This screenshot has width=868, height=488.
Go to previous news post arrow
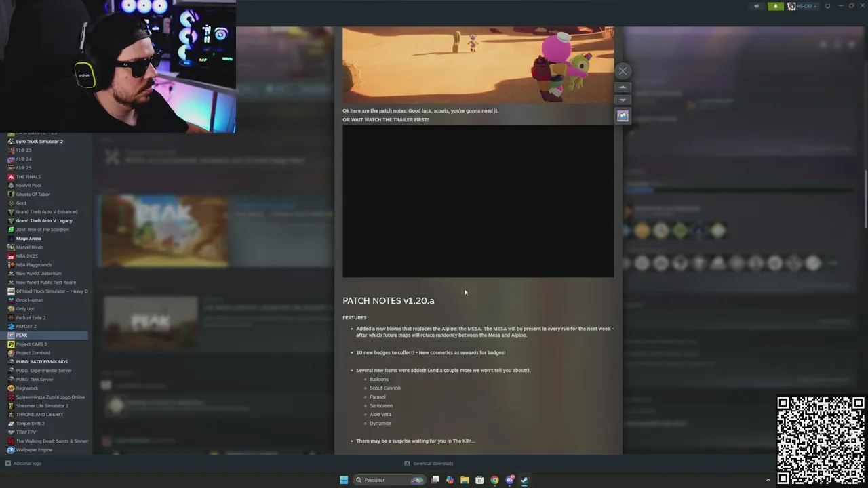pyautogui.click(x=623, y=87)
